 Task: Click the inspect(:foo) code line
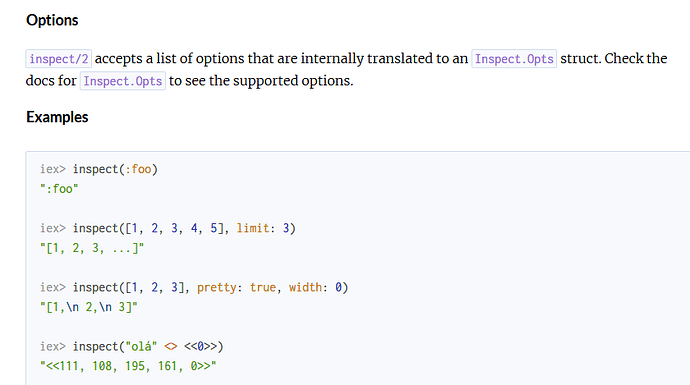click(x=99, y=169)
